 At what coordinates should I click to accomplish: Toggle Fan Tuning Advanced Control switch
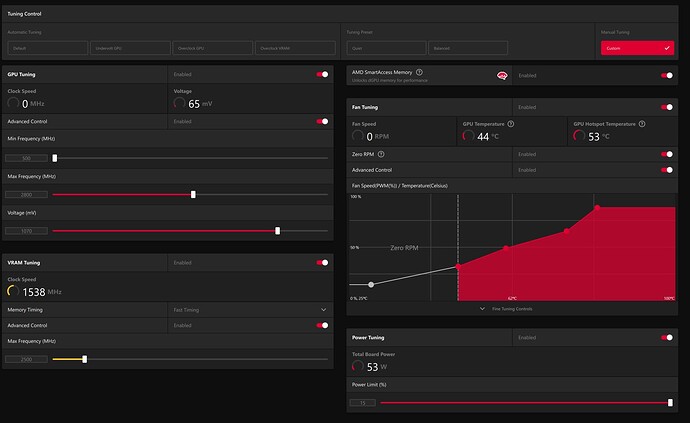coord(667,170)
